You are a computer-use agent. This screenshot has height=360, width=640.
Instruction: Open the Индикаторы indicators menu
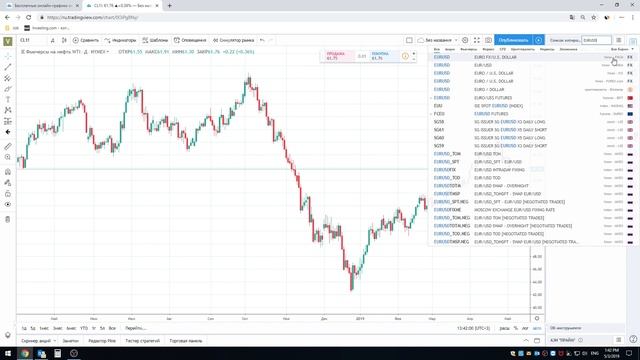click(x=120, y=40)
